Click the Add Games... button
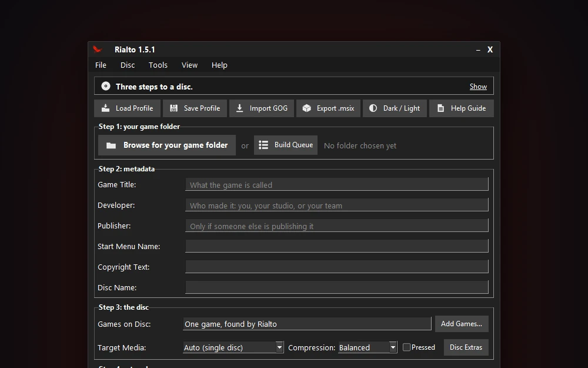 point(462,324)
